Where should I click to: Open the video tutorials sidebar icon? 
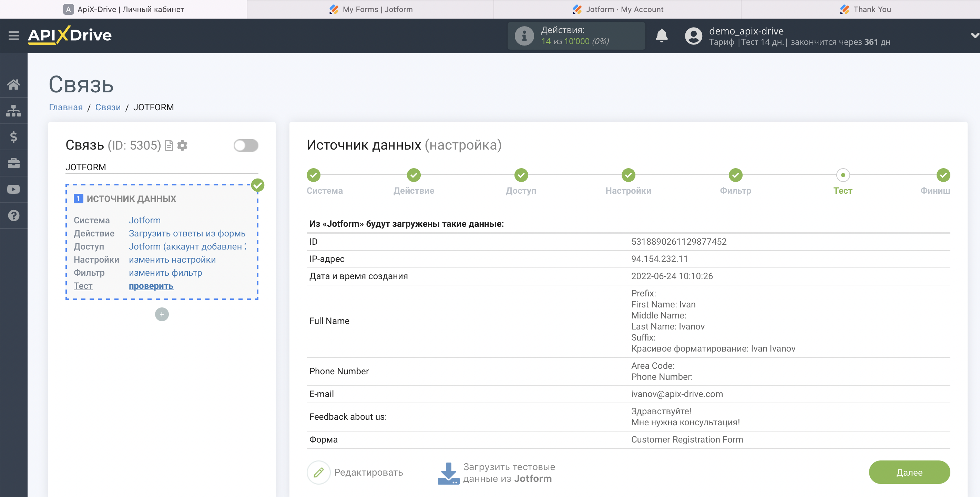point(14,189)
